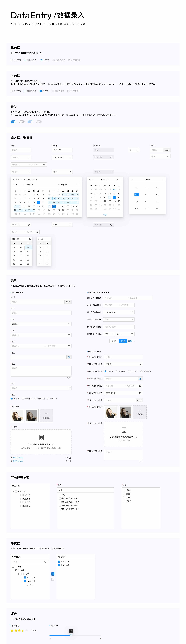This screenshot has width=186, height=644.
Task: Select 全部 header in the 标题 tree box
Action: (x=85, y=490)
